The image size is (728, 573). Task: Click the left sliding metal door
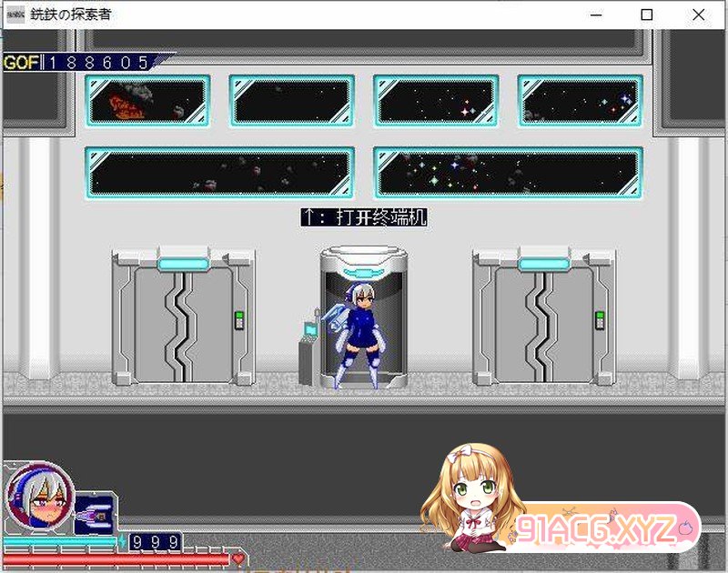pos(184,318)
